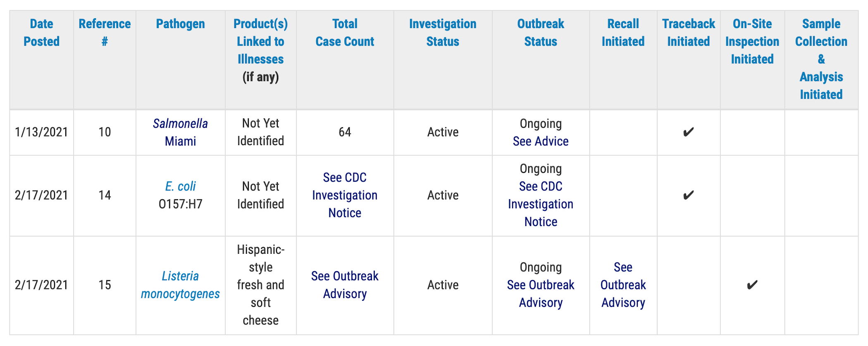Viewport: 868px width, 346px height.
Task: Click the On-Site Inspection Initiated header
Action: pos(752,41)
